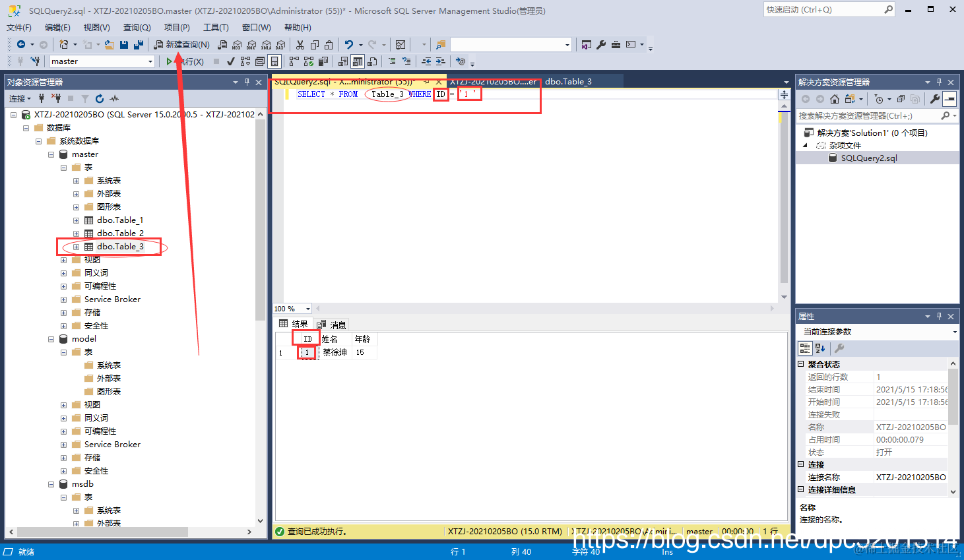This screenshot has height=560, width=964.
Task: Click Refresh icon in Object Explorer toolbar
Action: click(x=100, y=98)
